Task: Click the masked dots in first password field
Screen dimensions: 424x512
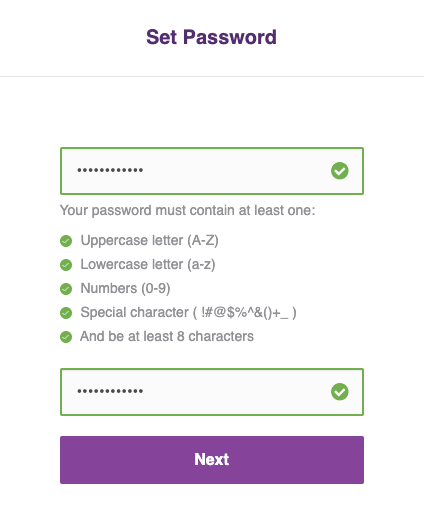Action: click(110, 170)
